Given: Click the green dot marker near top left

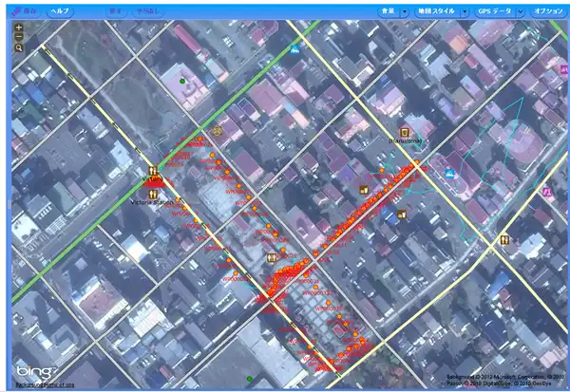Looking at the screenshot, I should click(182, 82).
